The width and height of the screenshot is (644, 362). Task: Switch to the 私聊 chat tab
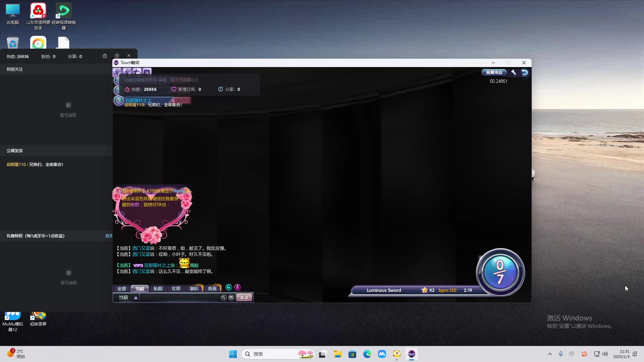click(158, 289)
